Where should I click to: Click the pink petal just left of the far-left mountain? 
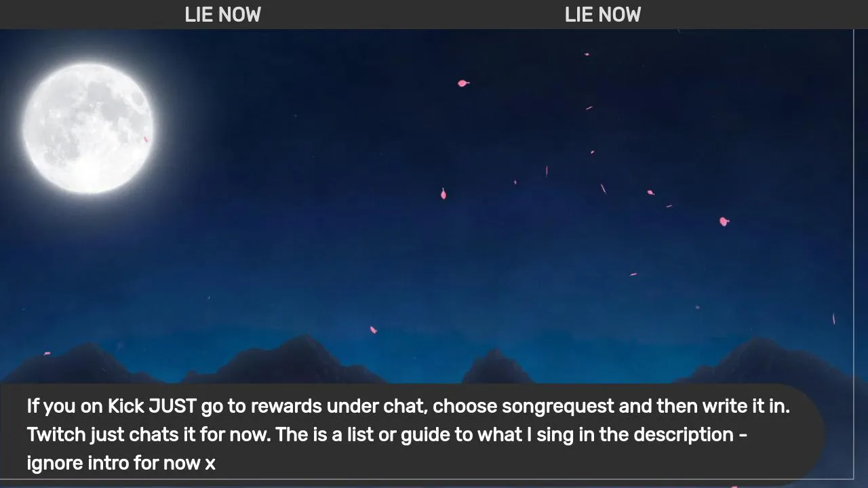tap(47, 353)
